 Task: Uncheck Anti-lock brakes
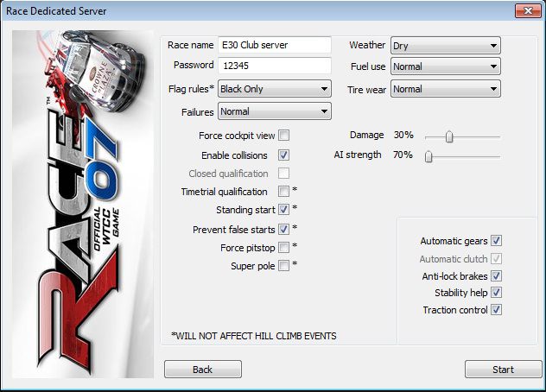click(496, 276)
